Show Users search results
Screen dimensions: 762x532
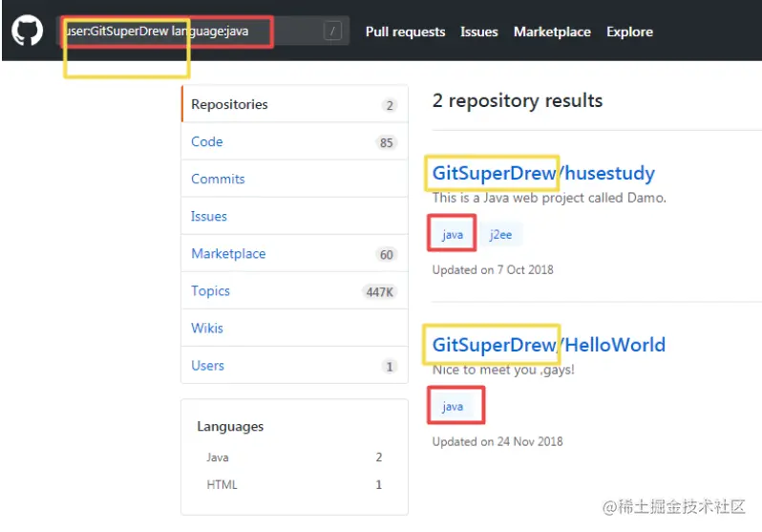click(294, 365)
